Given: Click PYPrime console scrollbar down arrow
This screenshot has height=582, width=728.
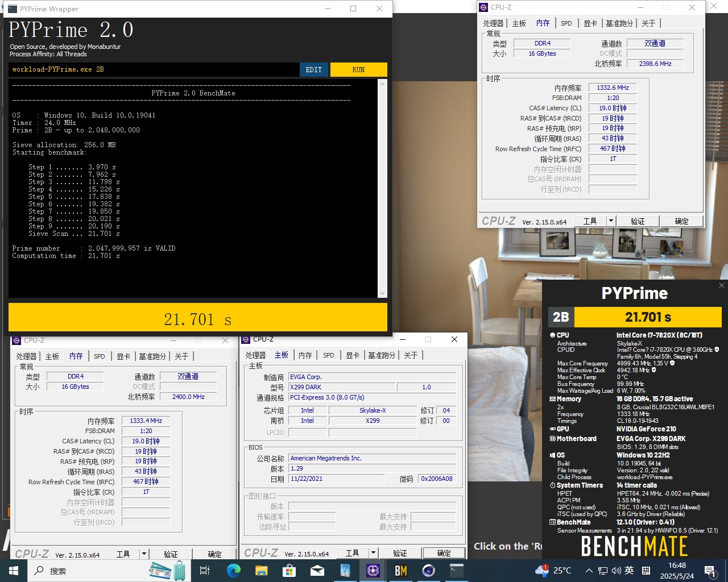Looking at the screenshot, I should pos(382,293).
